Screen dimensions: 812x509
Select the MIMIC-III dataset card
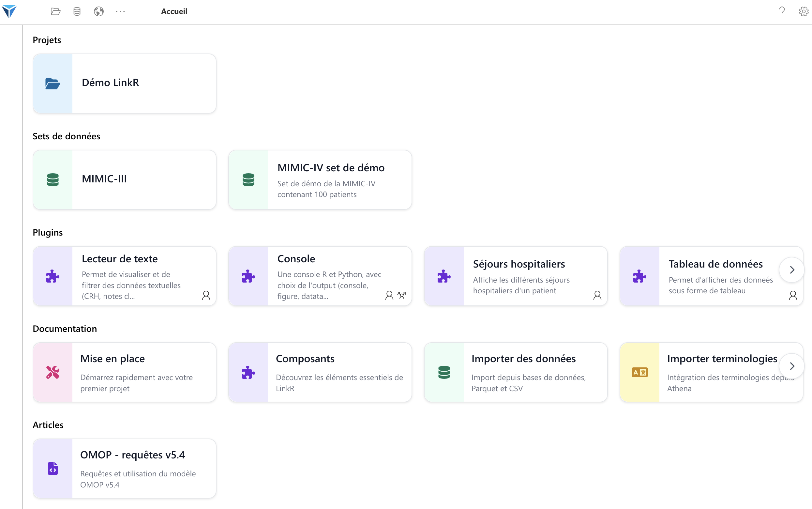click(x=125, y=179)
